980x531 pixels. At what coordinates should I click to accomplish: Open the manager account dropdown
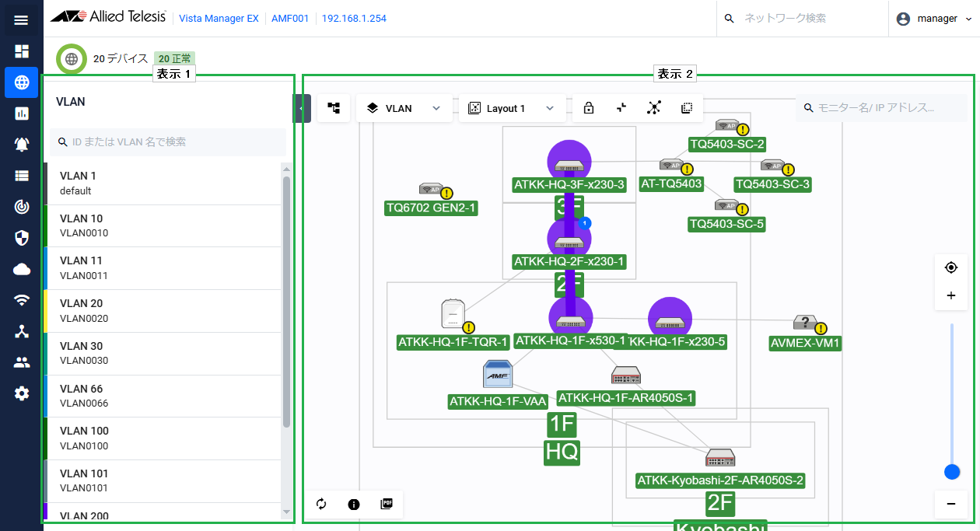coord(934,19)
